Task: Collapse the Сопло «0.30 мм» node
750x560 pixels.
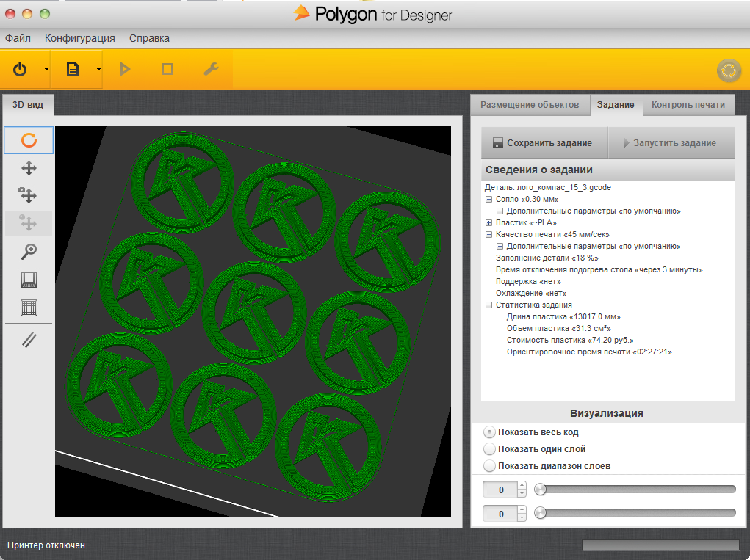Action: point(488,199)
